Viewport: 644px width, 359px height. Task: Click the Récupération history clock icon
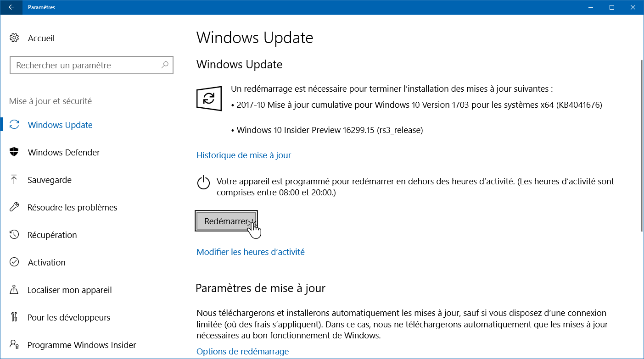[x=14, y=235]
